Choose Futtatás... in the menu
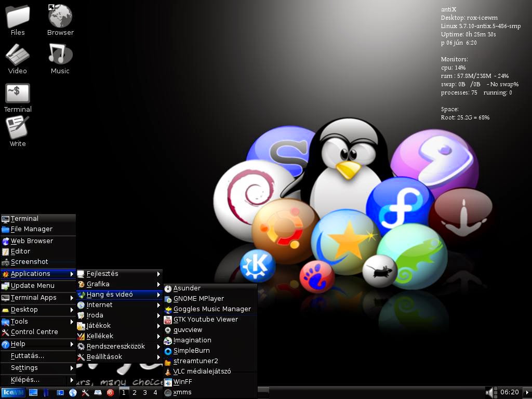This screenshot has width=532, height=399. (38, 356)
